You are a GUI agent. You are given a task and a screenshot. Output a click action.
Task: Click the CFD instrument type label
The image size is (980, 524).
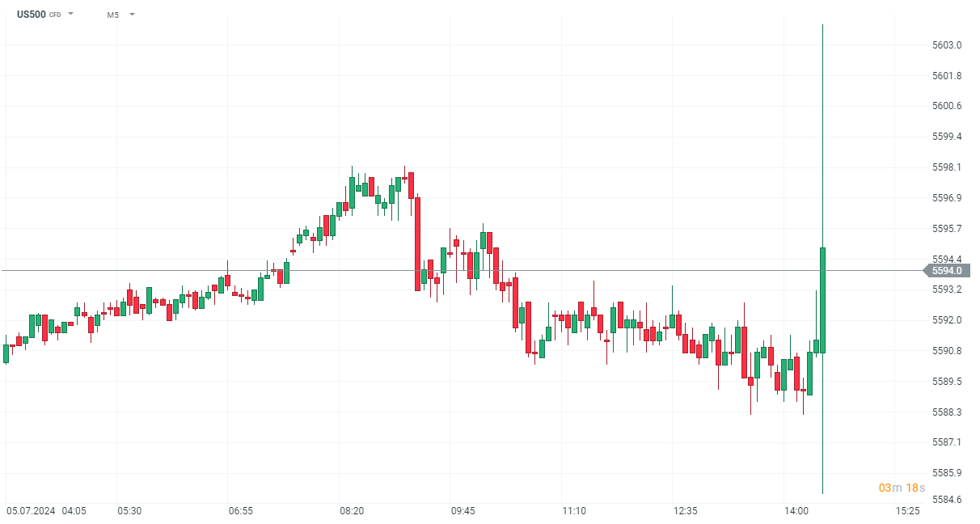click(55, 15)
